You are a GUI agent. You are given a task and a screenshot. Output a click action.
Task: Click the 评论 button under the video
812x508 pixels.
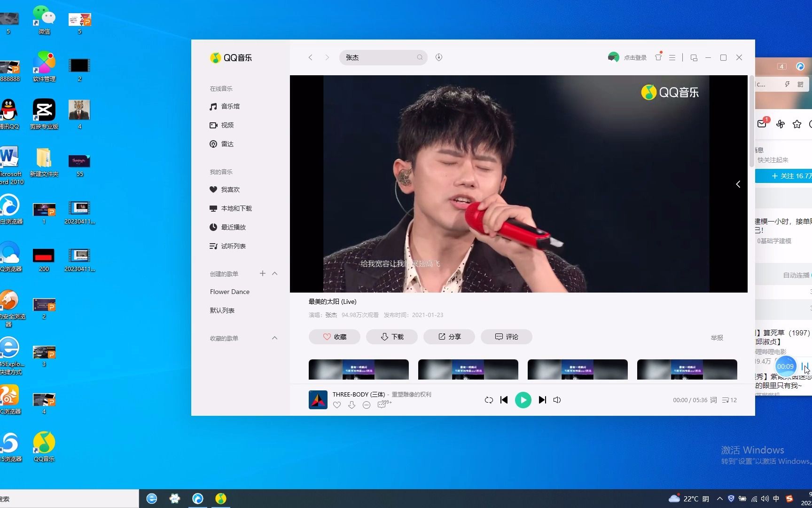[507, 337]
